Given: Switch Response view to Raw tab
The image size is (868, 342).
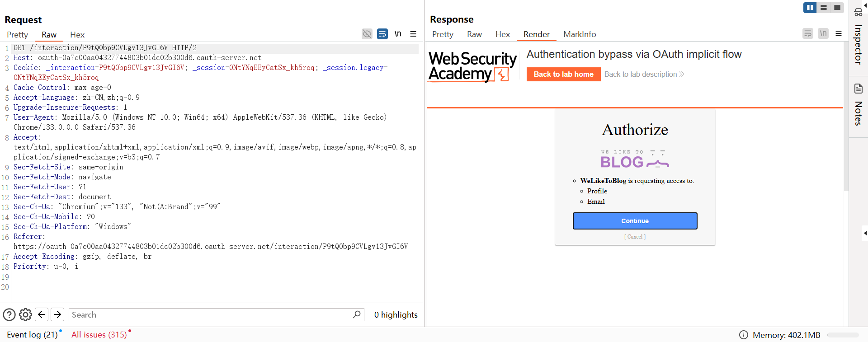Looking at the screenshot, I should point(474,34).
